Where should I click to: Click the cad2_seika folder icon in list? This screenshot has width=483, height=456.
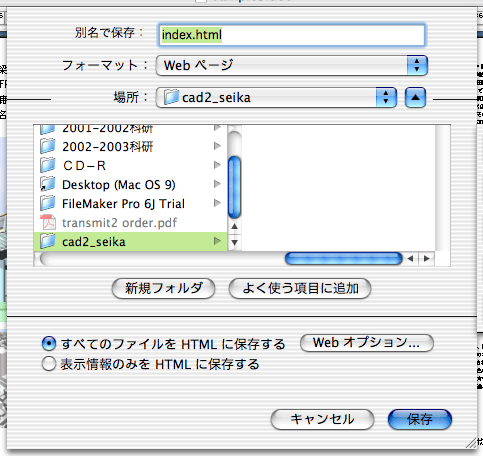tap(48, 242)
